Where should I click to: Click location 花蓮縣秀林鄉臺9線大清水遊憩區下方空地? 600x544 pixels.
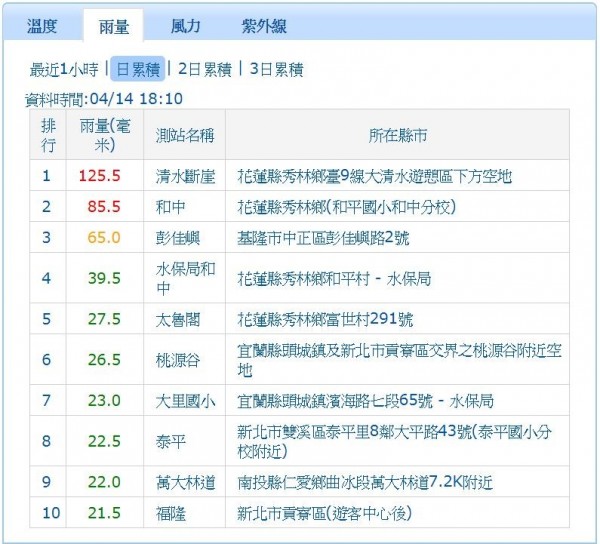click(374, 176)
